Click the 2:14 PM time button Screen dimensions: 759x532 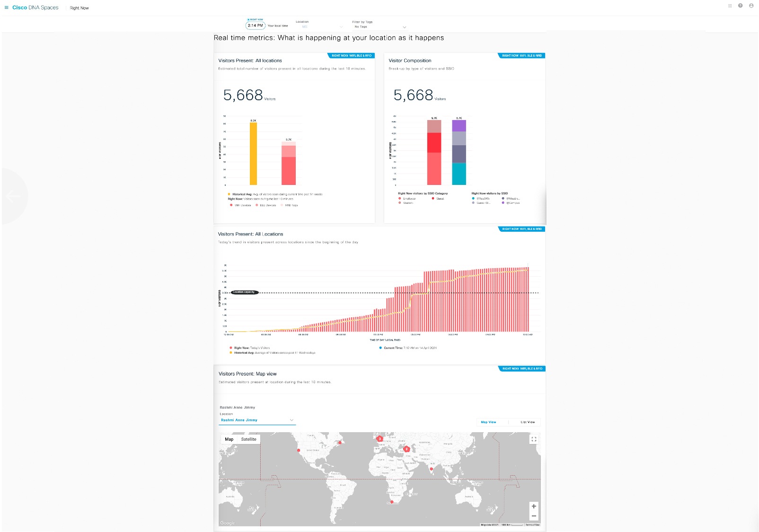[x=256, y=26]
